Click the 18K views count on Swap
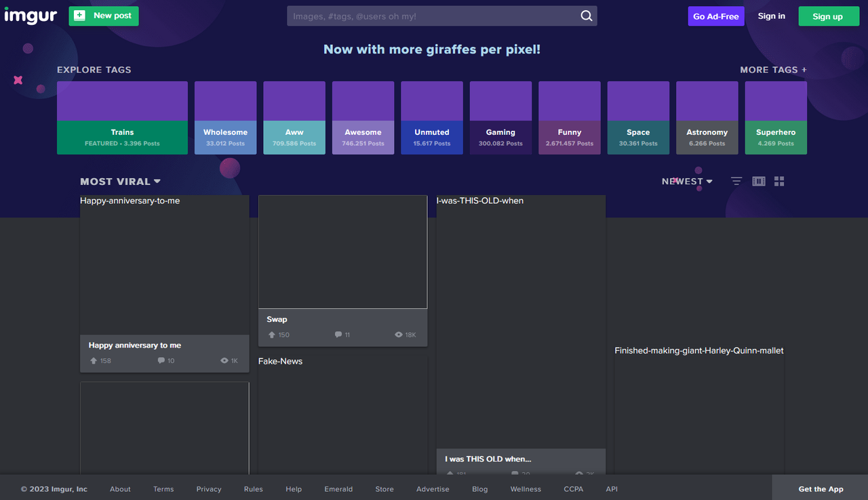The height and width of the screenshot is (500, 868). point(411,335)
